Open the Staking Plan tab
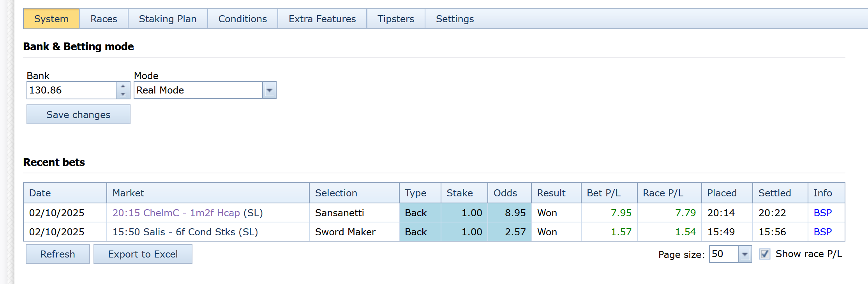868x284 pixels. pyautogui.click(x=168, y=19)
